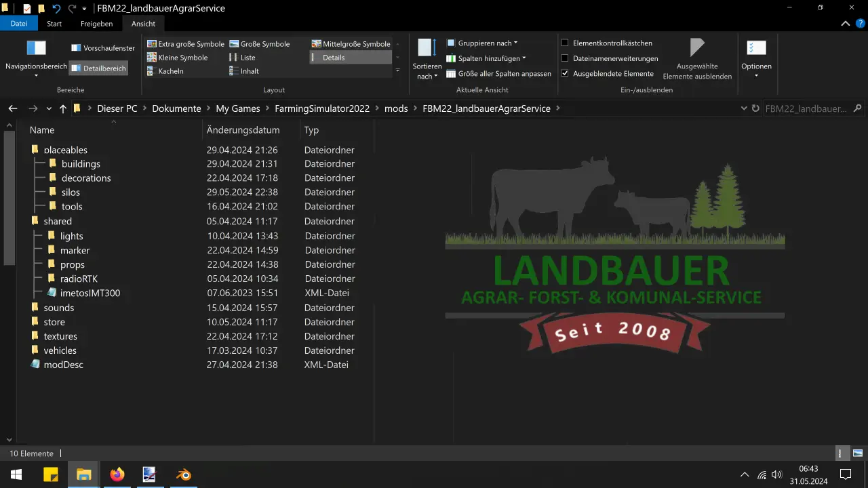The width and height of the screenshot is (868, 488).
Task: Select the sounds folder
Action: 59,308
